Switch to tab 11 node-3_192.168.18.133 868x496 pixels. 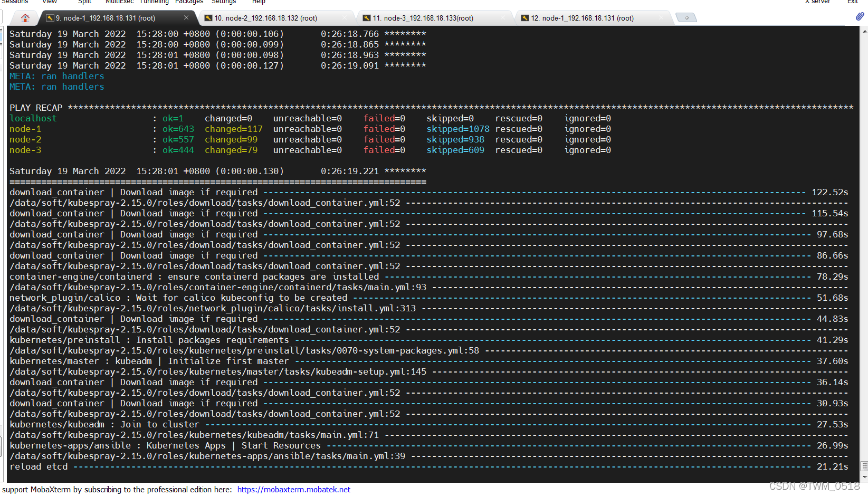point(423,18)
